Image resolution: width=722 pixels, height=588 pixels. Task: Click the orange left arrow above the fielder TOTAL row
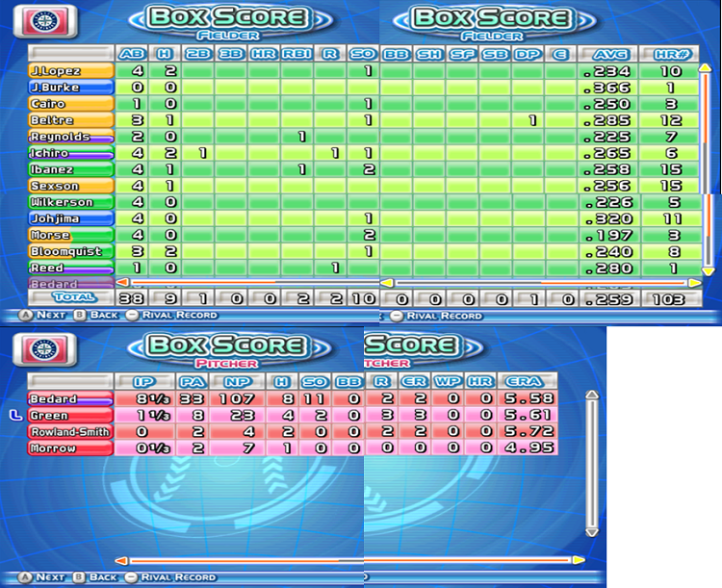[x=122, y=281]
